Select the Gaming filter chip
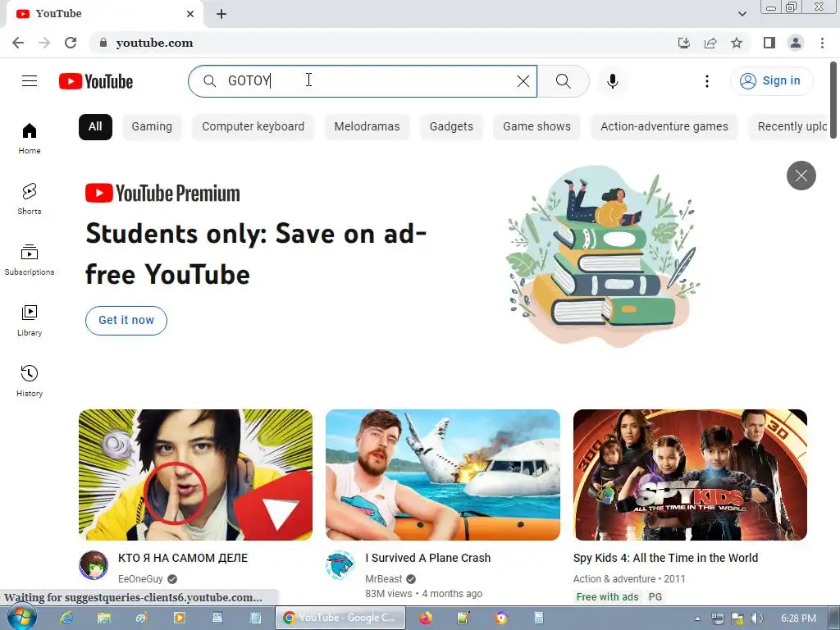 (152, 127)
